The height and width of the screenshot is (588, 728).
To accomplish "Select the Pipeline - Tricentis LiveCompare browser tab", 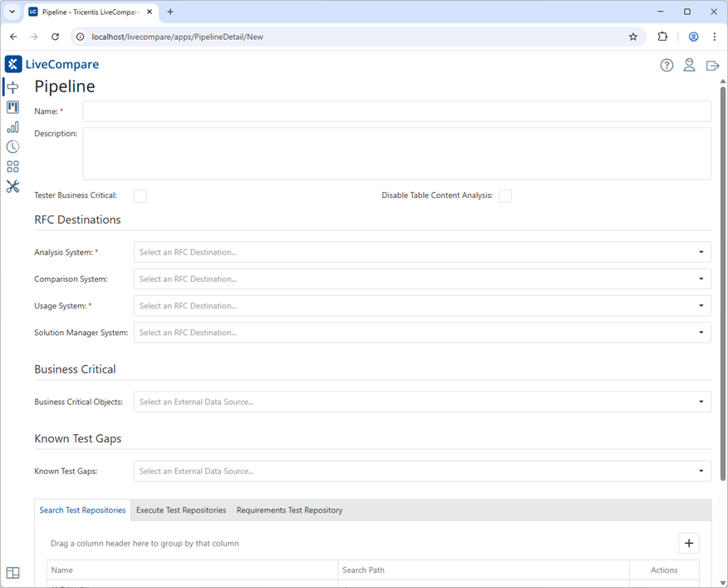I will tap(91, 12).
